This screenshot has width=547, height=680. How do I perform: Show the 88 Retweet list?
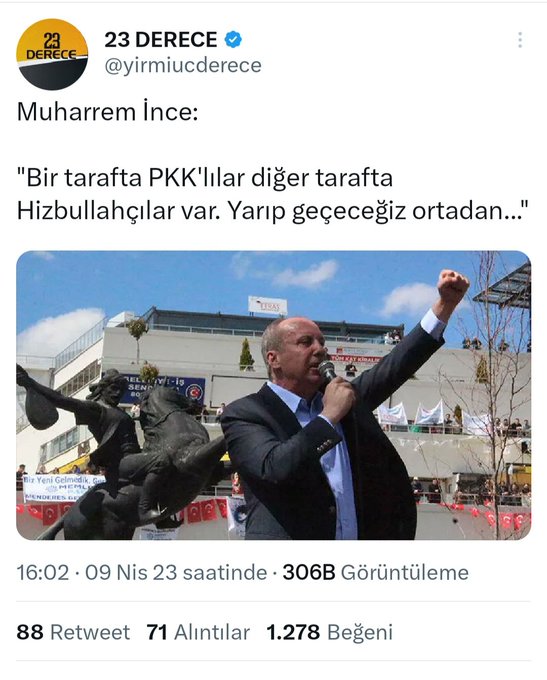pyautogui.click(x=73, y=632)
